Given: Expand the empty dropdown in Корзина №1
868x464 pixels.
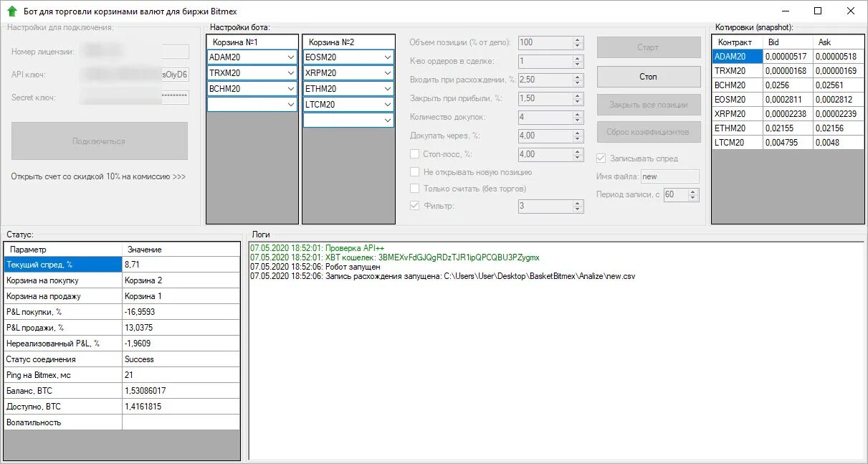Looking at the screenshot, I should (x=290, y=105).
